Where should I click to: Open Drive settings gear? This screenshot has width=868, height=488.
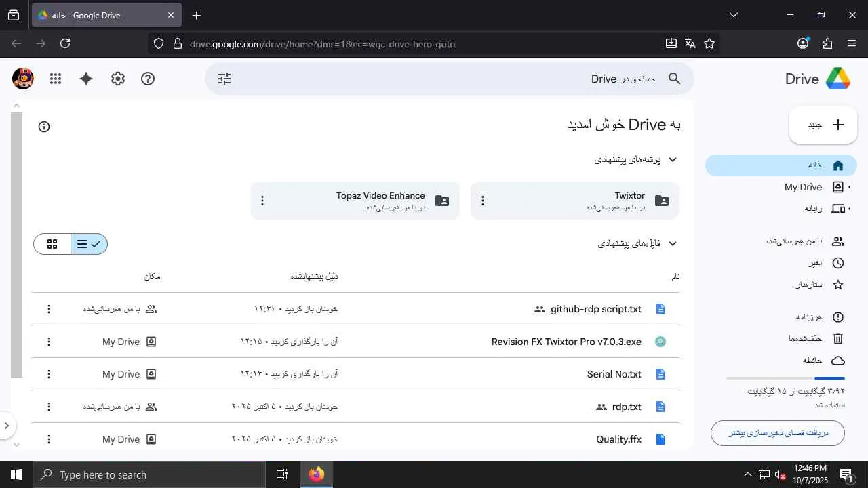(x=118, y=79)
